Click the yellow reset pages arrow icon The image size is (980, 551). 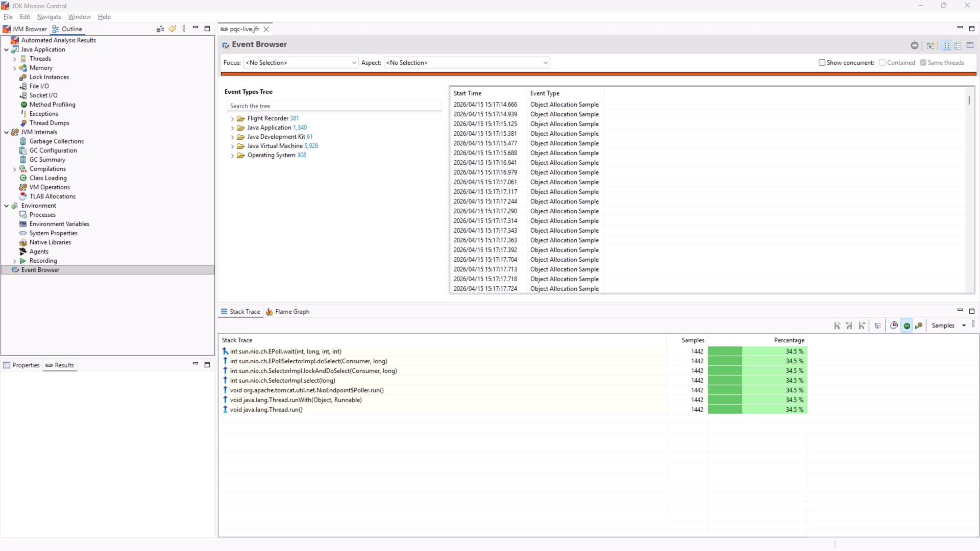173,29
